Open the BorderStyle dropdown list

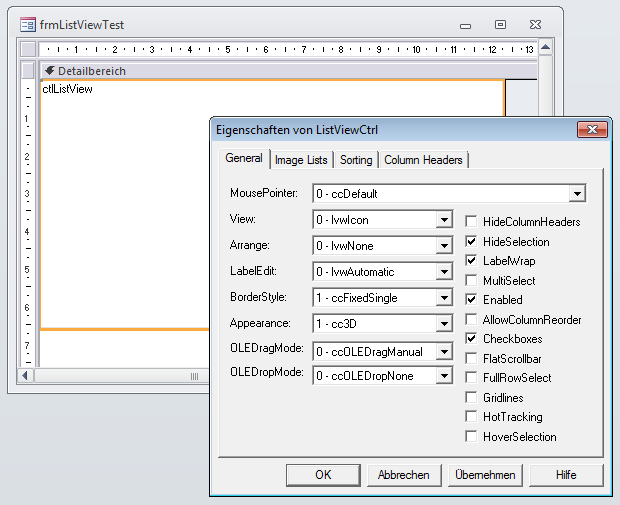pos(443,298)
